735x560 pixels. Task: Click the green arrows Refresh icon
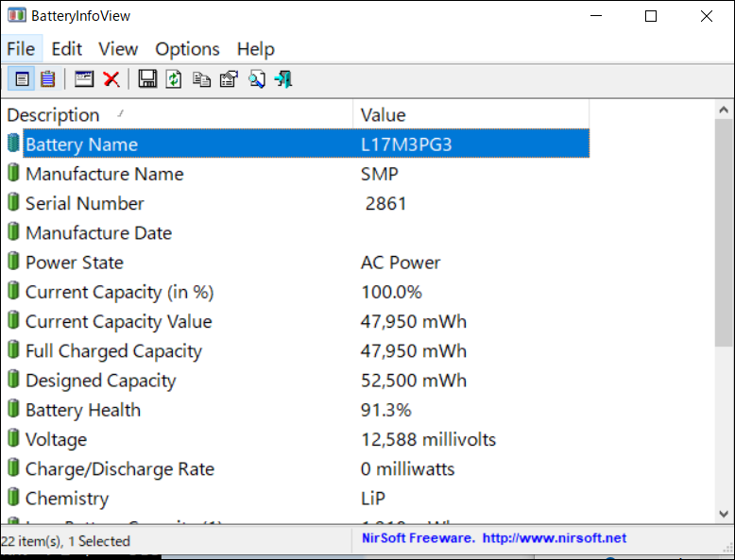174,78
